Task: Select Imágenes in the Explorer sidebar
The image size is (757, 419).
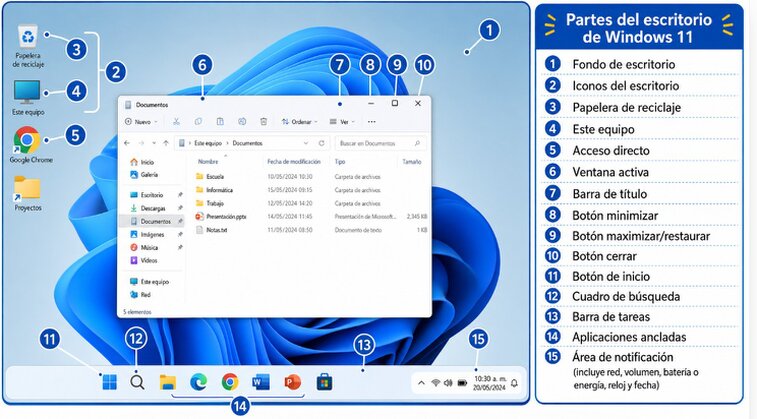Action: click(147, 234)
